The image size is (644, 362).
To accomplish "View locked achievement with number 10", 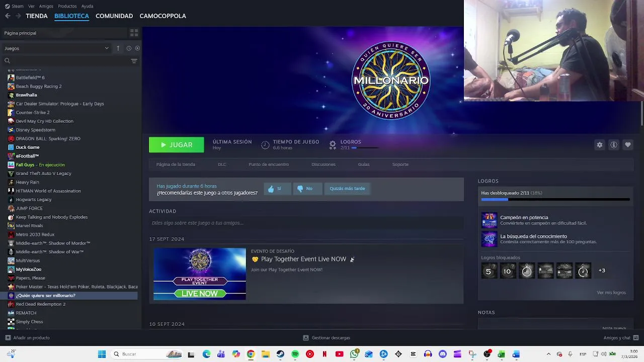I will coord(508,271).
